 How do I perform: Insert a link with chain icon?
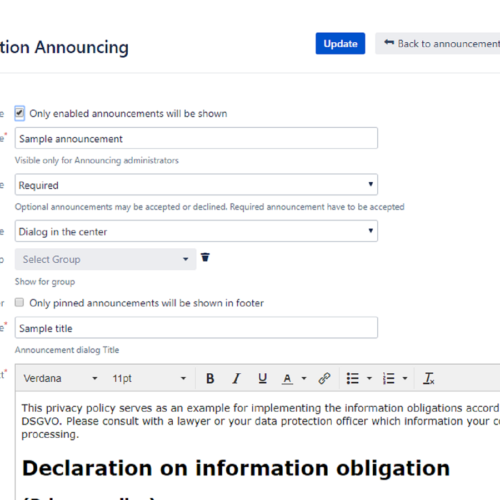point(324,378)
